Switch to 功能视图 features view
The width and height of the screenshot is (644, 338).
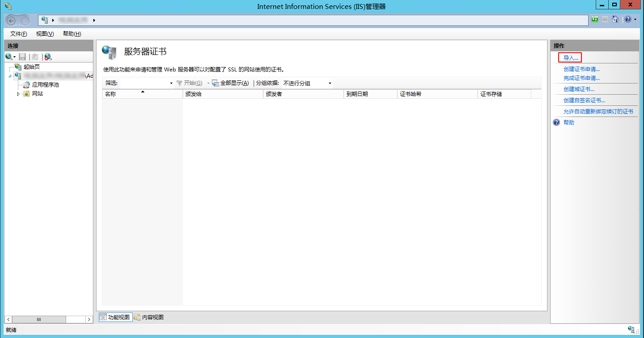click(x=115, y=317)
